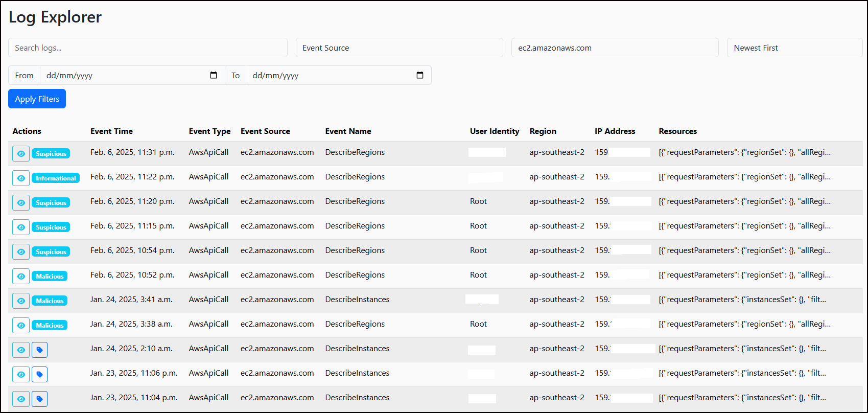
Task: Click Malicious badge on Jan. 24 3:38 a.m. row
Action: coord(50,326)
